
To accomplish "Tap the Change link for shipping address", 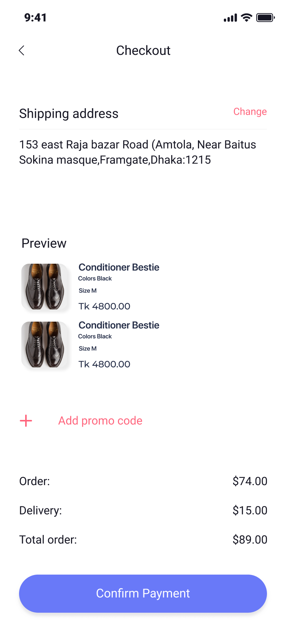I will click(250, 111).
